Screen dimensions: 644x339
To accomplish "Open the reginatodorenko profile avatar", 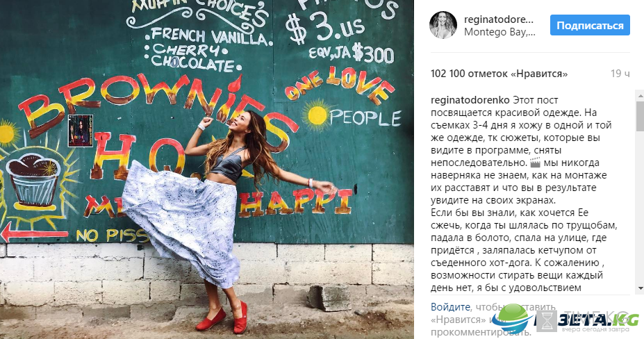I will 443,25.
